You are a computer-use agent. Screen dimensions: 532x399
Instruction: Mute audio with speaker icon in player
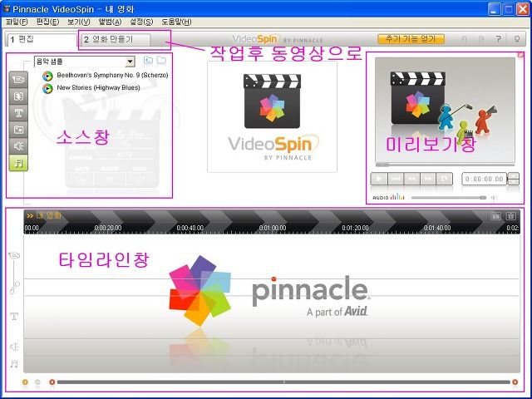[x=495, y=198]
